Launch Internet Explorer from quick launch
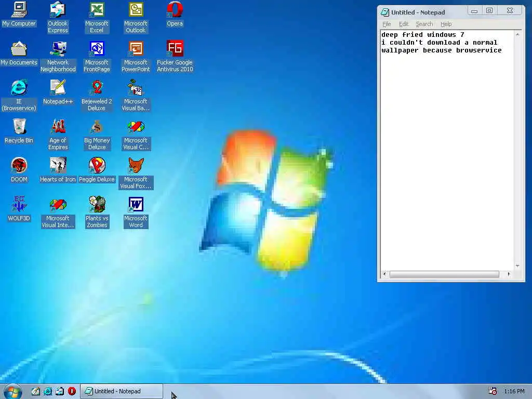This screenshot has height=399, width=532. (x=48, y=391)
